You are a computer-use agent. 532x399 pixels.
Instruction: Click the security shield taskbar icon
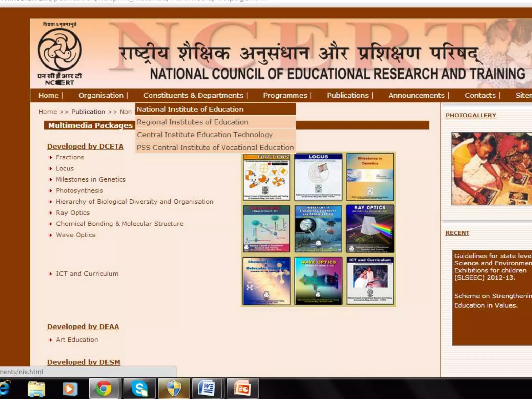click(174, 389)
